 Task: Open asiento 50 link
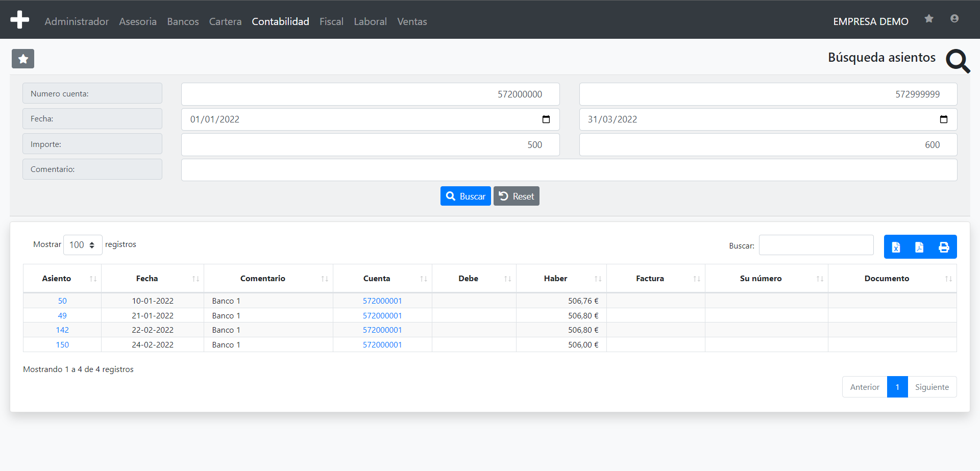(62, 301)
